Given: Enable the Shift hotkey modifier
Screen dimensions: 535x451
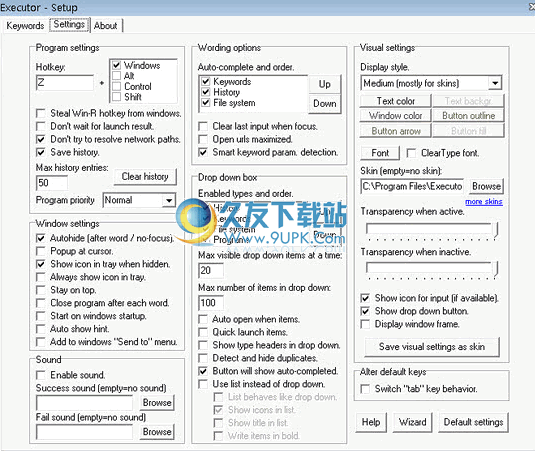Looking at the screenshot, I should (116, 97).
